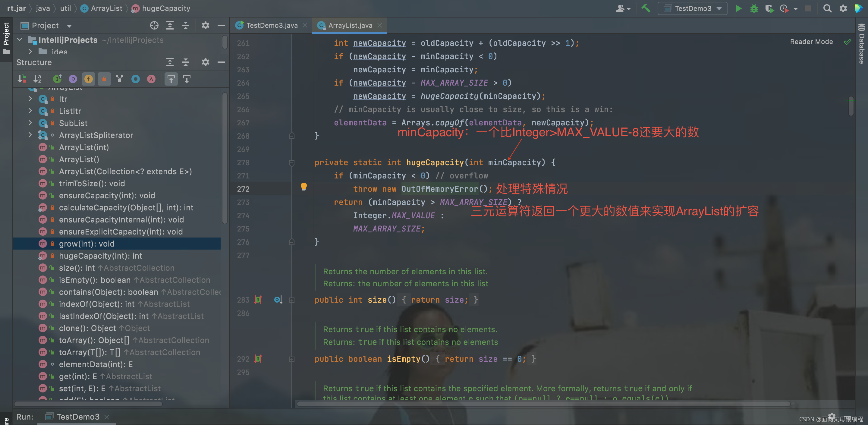Click the Build project hammer icon
This screenshot has height=425, width=868.
click(646, 8)
